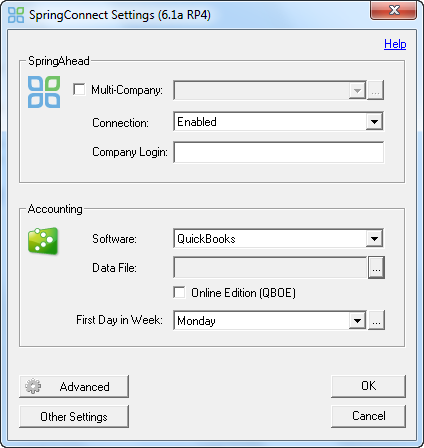Click the Cancel button

pos(368,416)
